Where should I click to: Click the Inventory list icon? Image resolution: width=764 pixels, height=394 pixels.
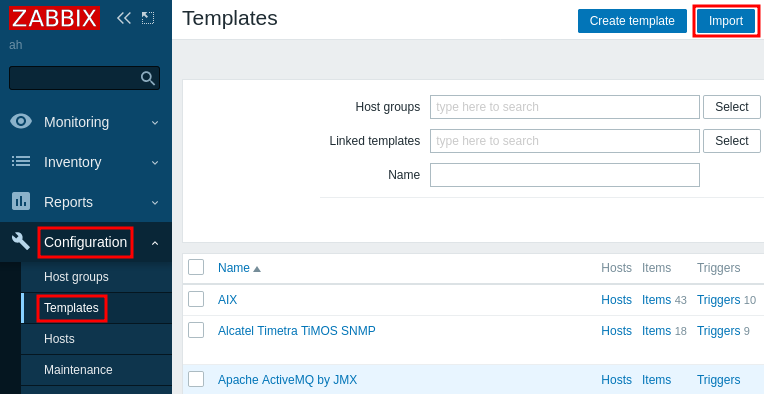[21, 161]
